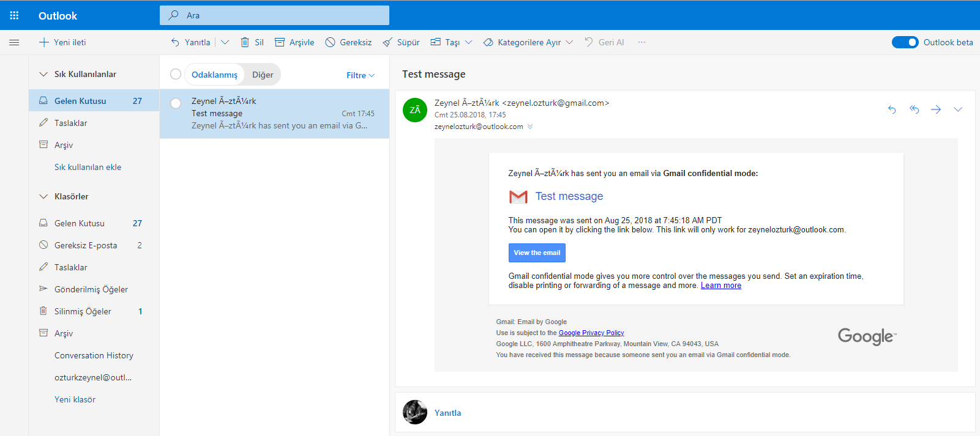The width and height of the screenshot is (980, 436).
Task: Click the plus icon for Yeni ileti
Action: coord(44,42)
